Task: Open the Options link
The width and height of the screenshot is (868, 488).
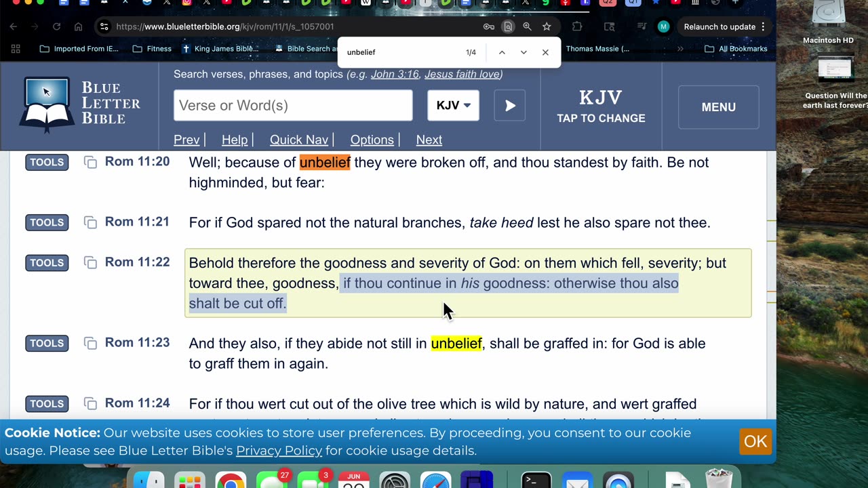Action: click(372, 140)
